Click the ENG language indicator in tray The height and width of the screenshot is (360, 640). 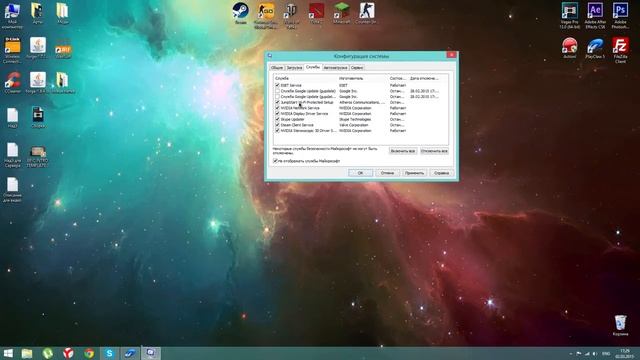pyautogui.click(x=606, y=353)
